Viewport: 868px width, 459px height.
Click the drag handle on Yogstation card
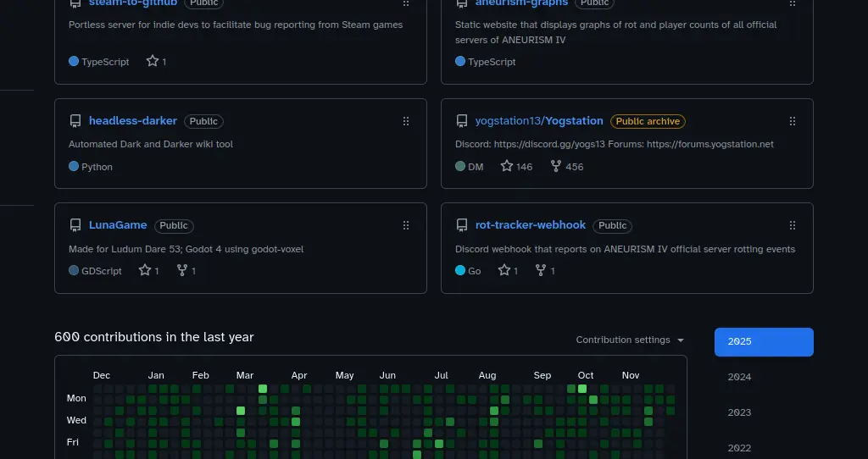(x=793, y=121)
